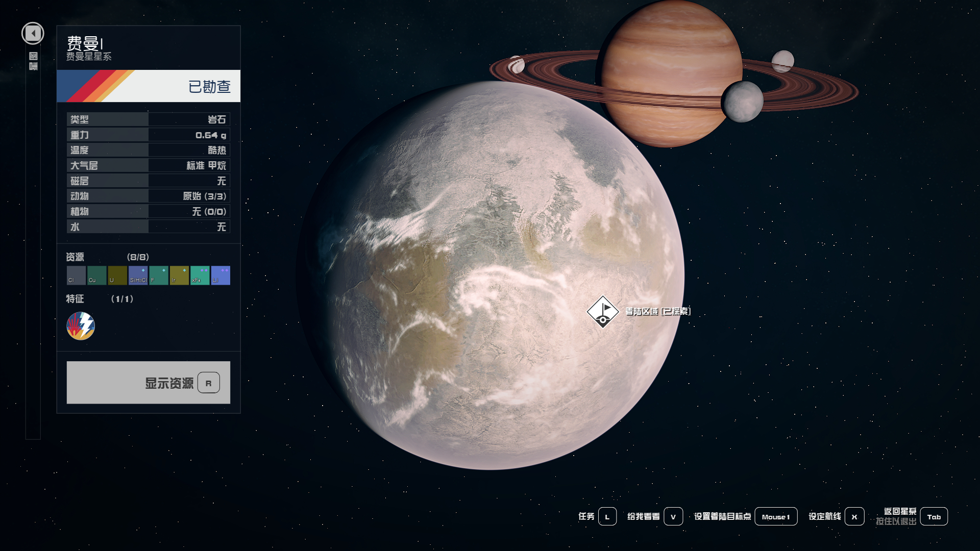This screenshot has height=551, width=980.
Task: Click the 费曼I planet name title
Action: pyautogui.click(x=85, y=43)
